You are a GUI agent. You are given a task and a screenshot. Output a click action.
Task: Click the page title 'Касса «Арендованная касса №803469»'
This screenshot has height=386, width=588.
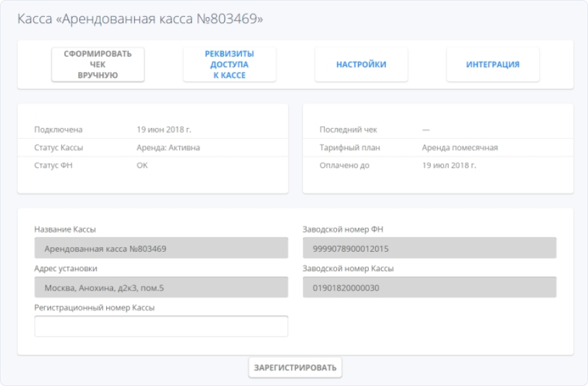[x=140, y=19]
